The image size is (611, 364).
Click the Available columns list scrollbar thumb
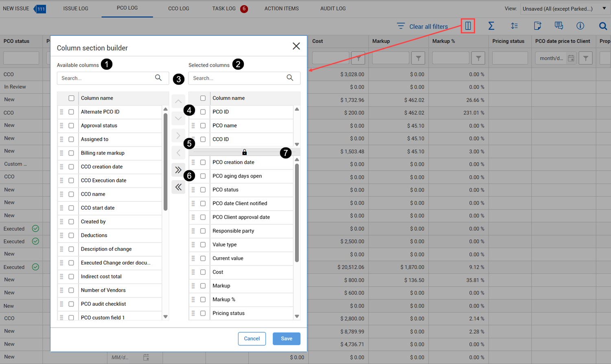165,162
